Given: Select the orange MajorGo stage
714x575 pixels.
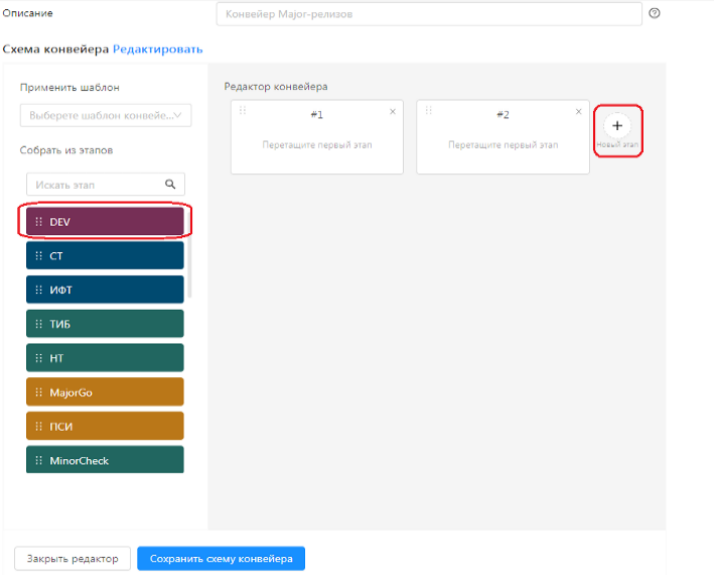Looking at the screenshot, I should pos(105,392).
